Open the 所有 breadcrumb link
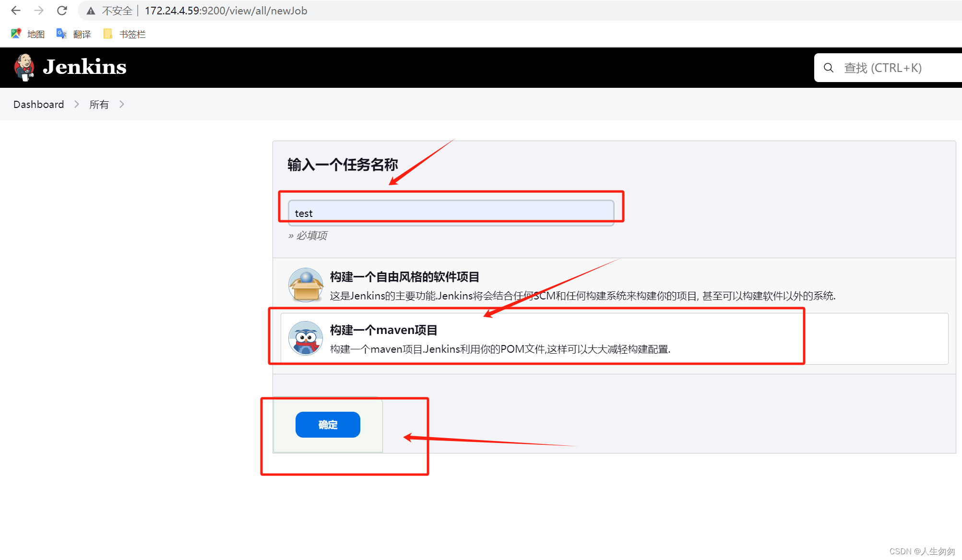Screen dimensions: 962x560 (x=99, y=105)
